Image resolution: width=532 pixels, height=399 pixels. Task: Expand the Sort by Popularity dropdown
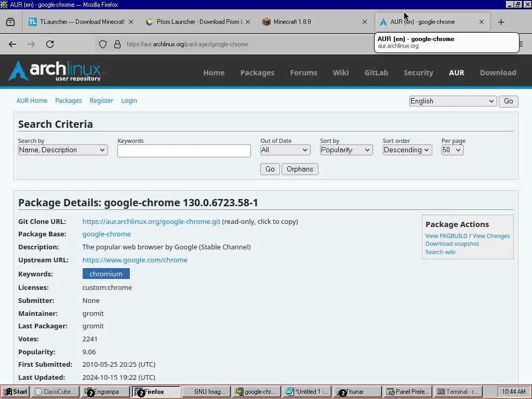click(346, 150)
